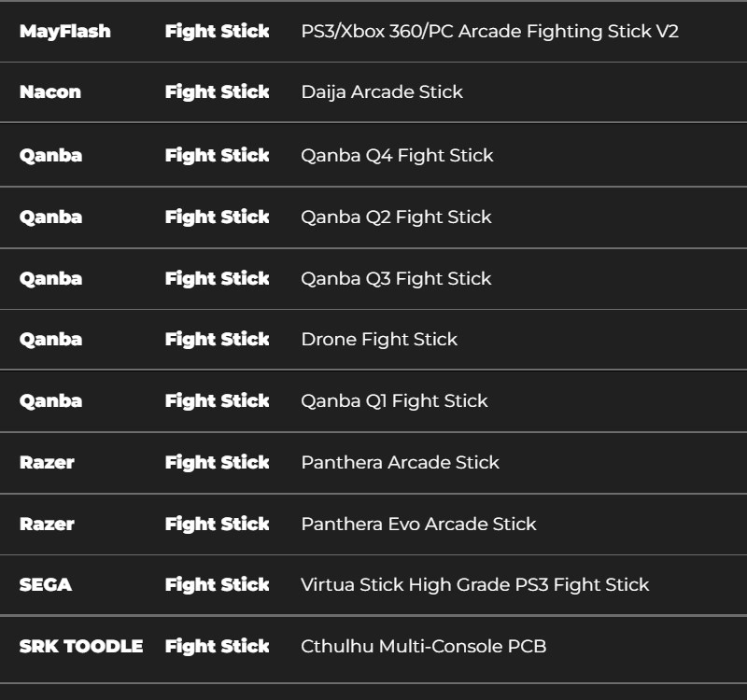Click the Qanba Q1 Fight Stick text
The height and width of the screenshot is (700, 747).
coord(394,401)
